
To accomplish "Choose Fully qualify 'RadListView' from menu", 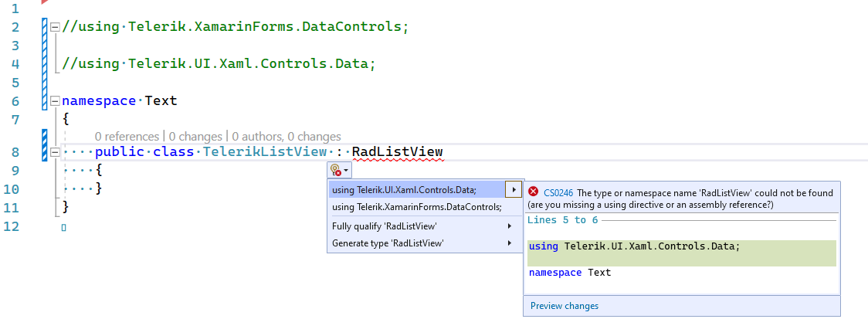I will click(x=384, y=226).
